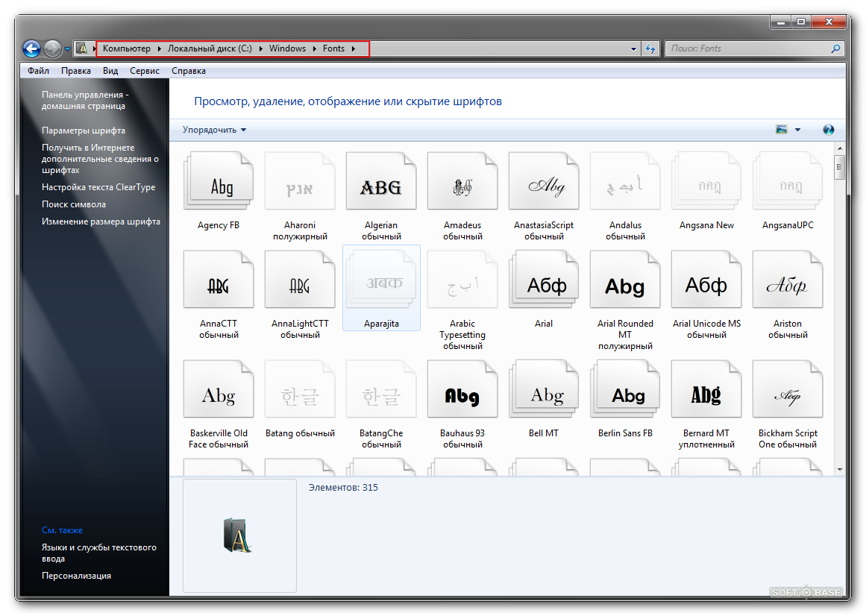This screenshot has height=616, width=866.
Task: Select the Arabic Typesetting font icon
Action: 462,280
